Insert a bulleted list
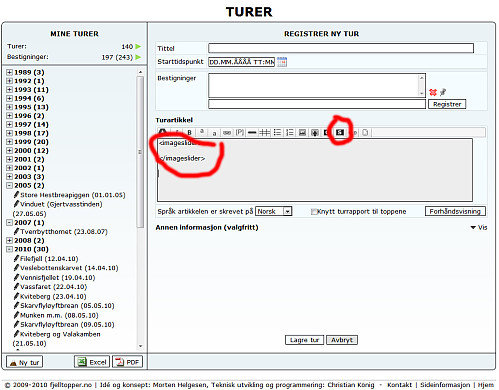This screenshot has width=499, height=390. (x=277, y=133)
